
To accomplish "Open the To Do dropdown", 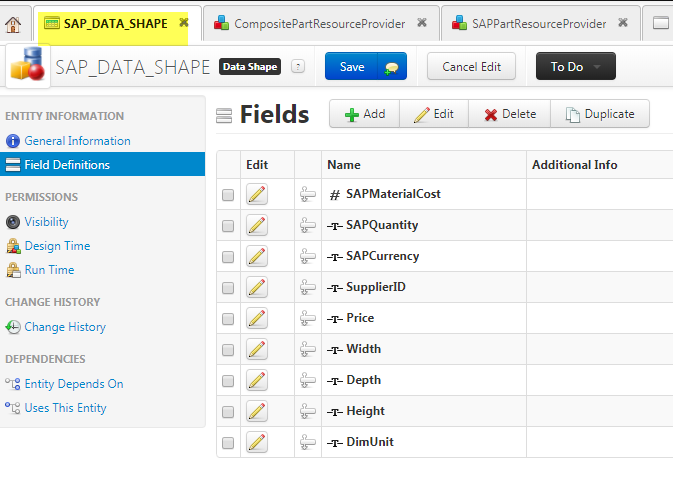I will 576,67.
